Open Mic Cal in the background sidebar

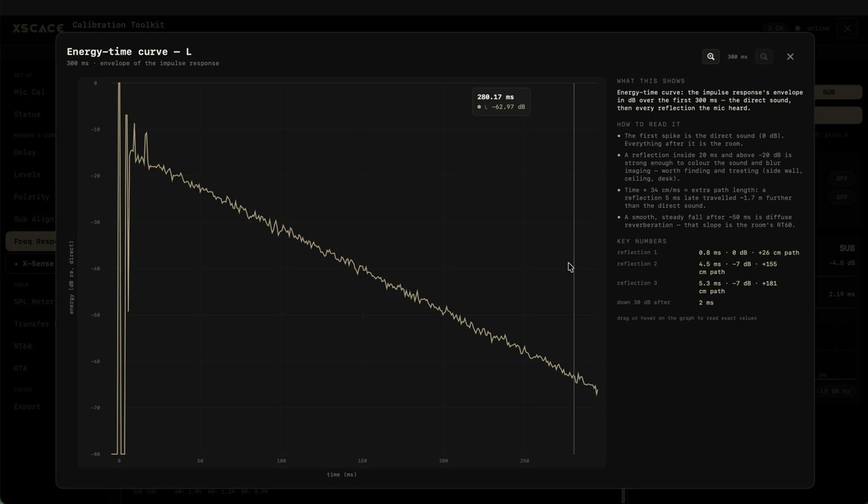pos(29,92)
